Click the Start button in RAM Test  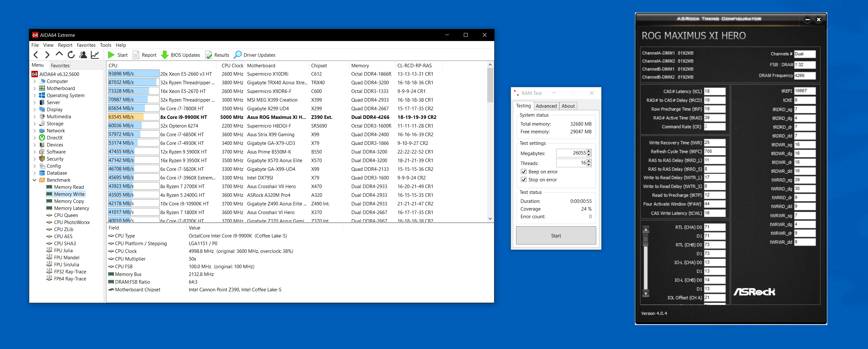point(555,236)
